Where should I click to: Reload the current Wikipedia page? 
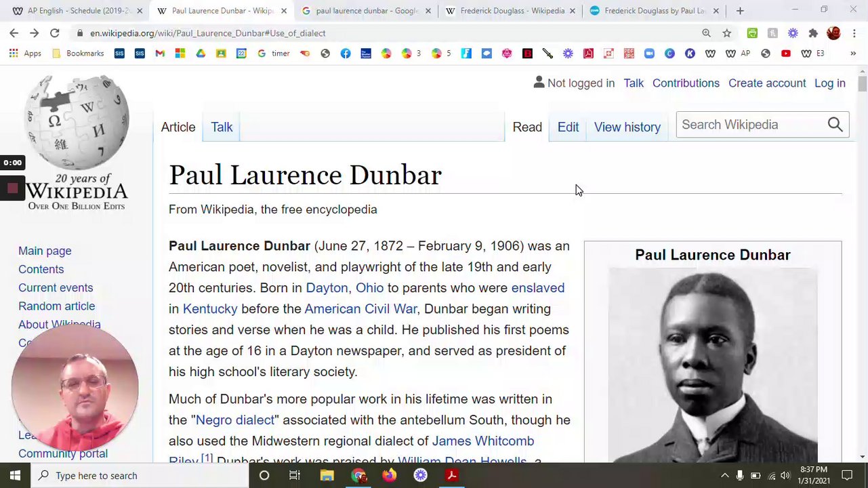coord(54,33)
